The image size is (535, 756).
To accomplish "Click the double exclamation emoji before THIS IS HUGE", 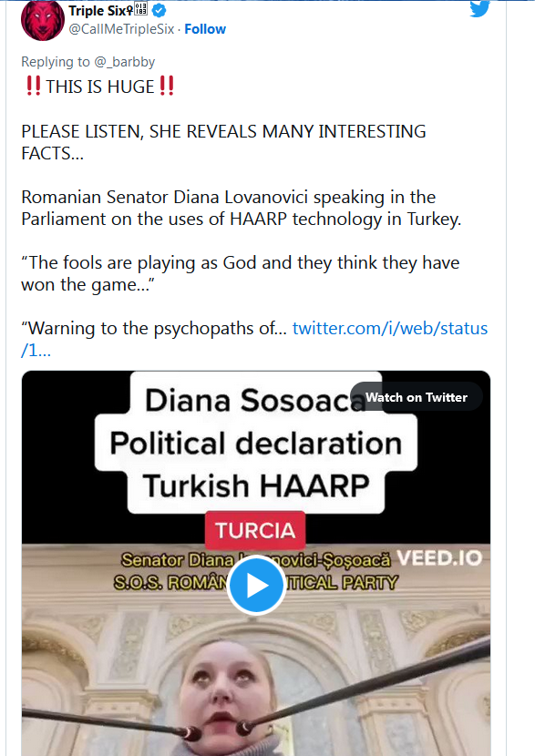I will 34,86.
